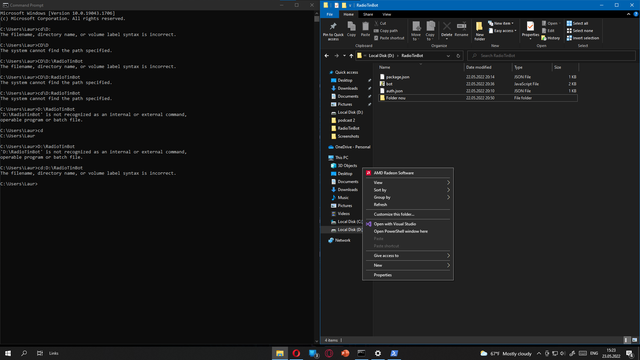
Task: Open the New item dropdown
Action: [x=501, y=23]
